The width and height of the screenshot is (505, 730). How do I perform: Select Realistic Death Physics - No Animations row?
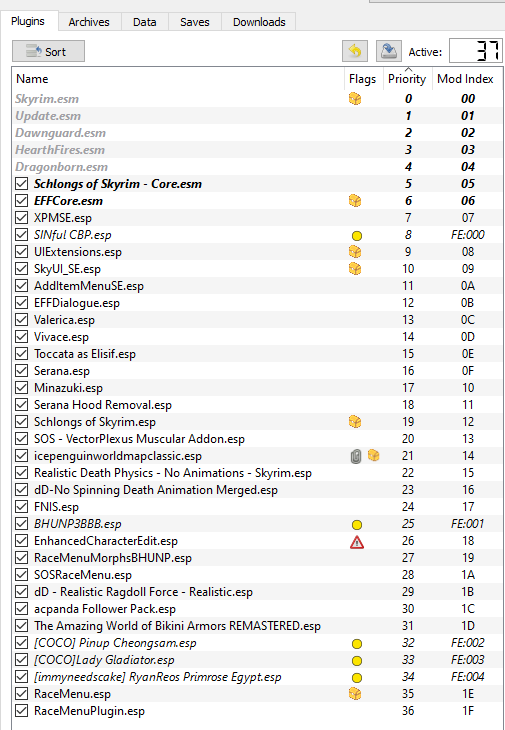tap(257, 473)
